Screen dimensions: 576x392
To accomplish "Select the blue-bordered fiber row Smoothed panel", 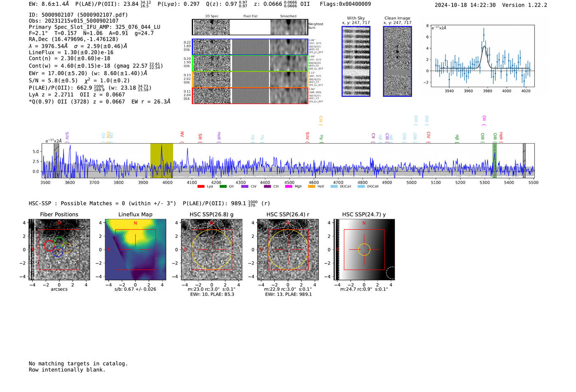I will (x=289, y=47).
